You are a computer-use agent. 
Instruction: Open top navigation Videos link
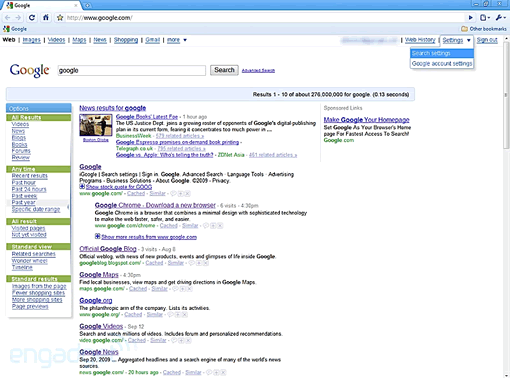56,40
